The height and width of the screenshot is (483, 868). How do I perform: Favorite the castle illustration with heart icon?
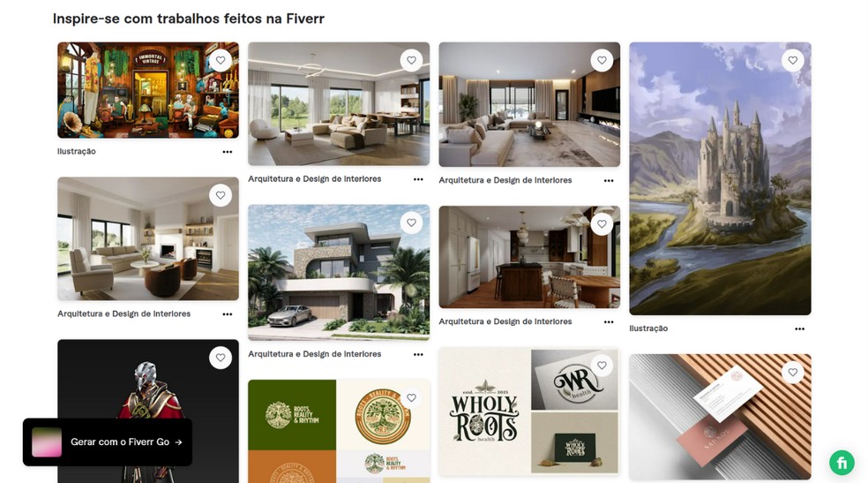(792, 60)
